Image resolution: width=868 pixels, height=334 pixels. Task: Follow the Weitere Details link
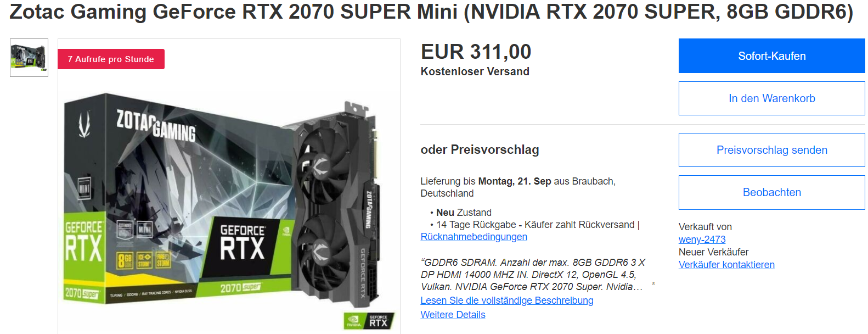[453, 315]
